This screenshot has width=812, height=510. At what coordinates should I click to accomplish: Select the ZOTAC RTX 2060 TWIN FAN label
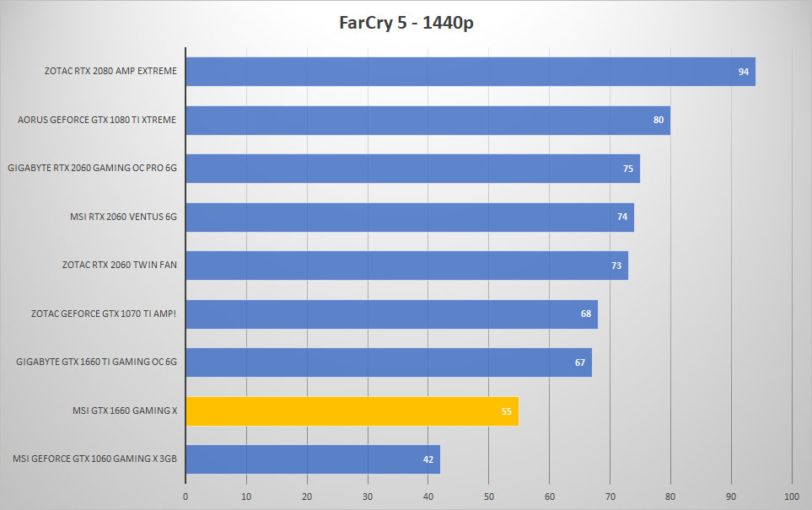coord(120,265)
